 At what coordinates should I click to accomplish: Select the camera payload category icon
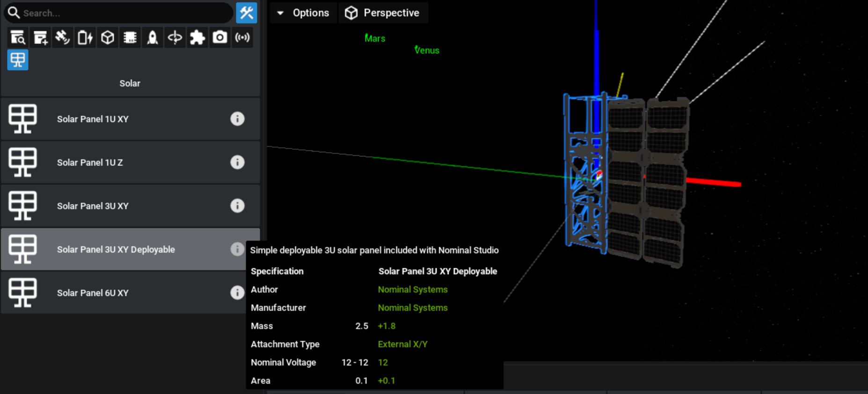pos(220,37)
